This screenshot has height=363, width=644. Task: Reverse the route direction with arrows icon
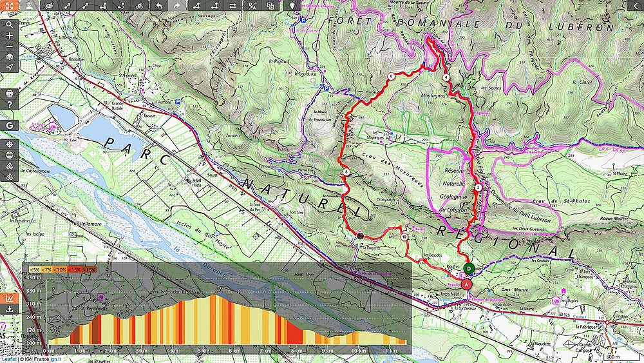click(x=232, y=5)
